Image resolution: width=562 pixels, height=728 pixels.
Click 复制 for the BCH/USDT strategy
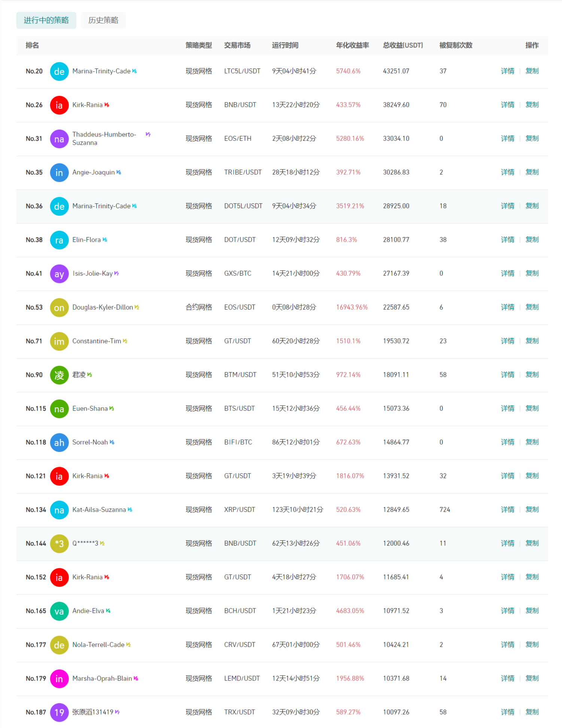coord(532,610)
